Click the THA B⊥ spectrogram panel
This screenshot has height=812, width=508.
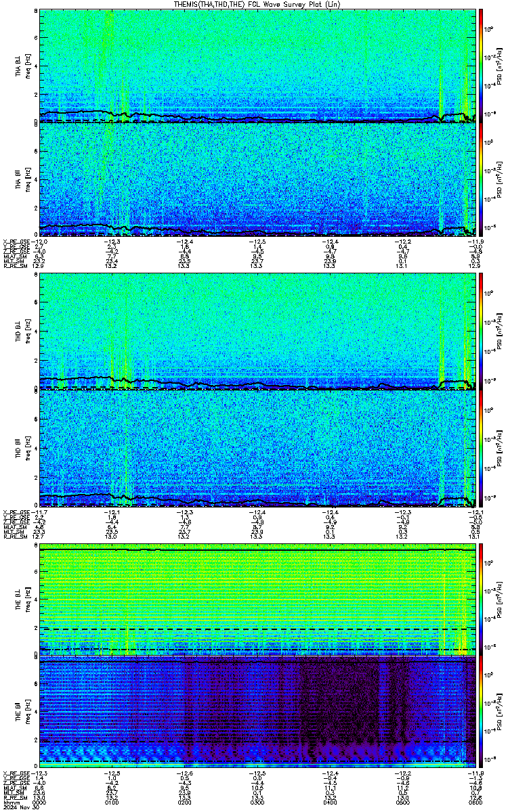(x=256, y=66)
